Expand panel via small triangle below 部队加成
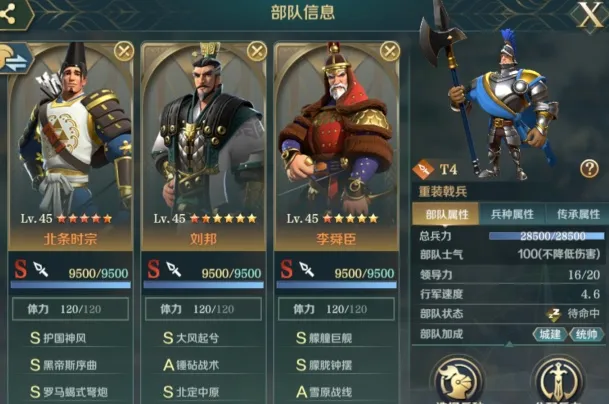This screenshot has height=404, width=609. [x=509, y=345]
